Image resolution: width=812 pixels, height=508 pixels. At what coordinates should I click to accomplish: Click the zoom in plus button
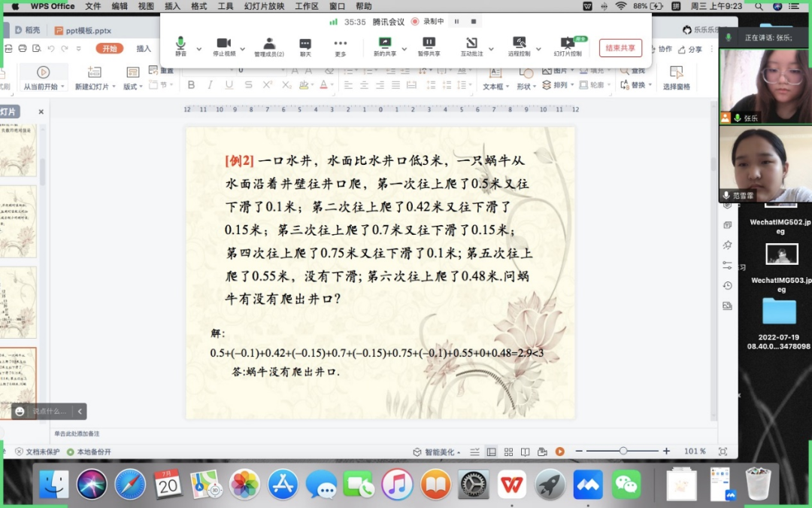pos(666,451)
